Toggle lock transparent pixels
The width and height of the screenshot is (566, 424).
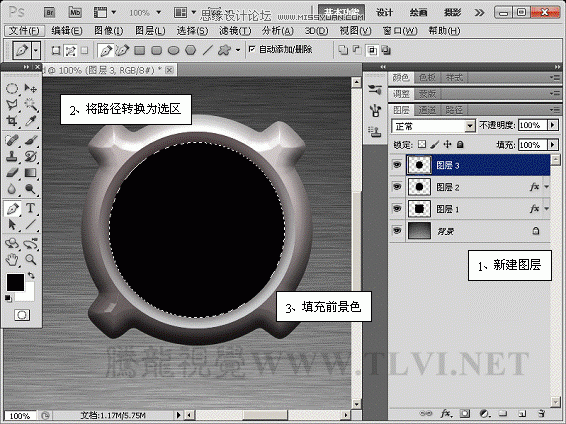(x=422, y=144)
